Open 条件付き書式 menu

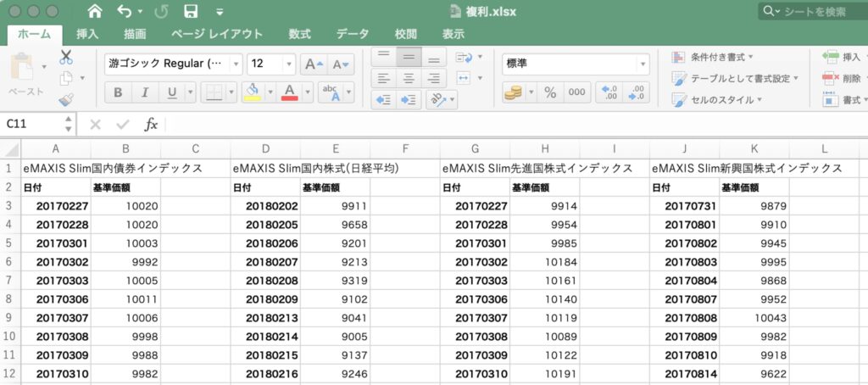click(712, 57)
